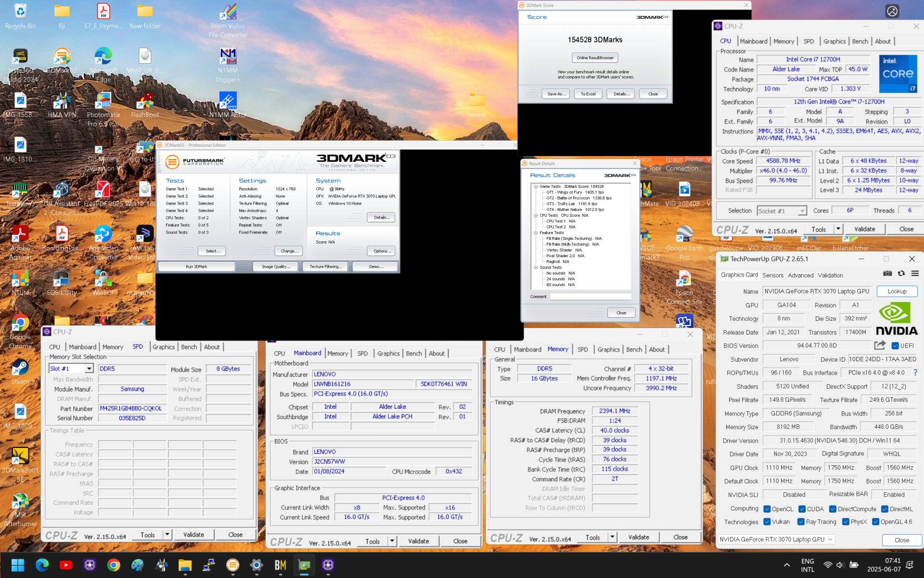Click the BIOS export share icon in GPU-Z
924x578 pixels.
880,345
